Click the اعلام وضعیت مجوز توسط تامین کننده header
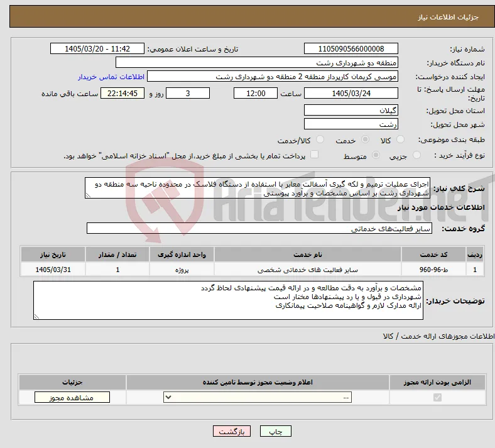Screen dimensions: 495x448 point(258,382)
